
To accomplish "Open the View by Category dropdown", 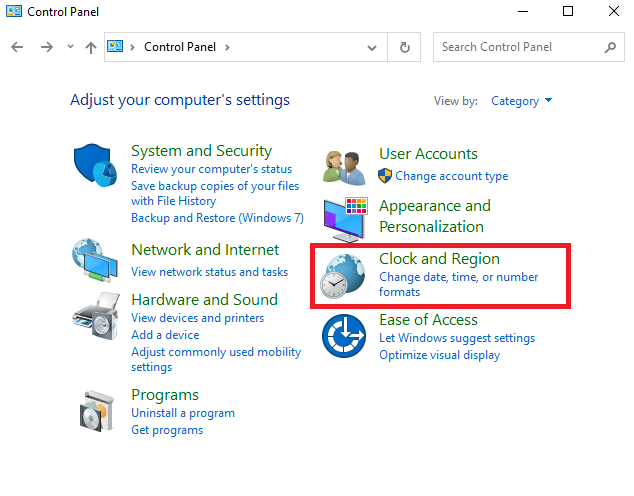I will click(x=521, y=101).
